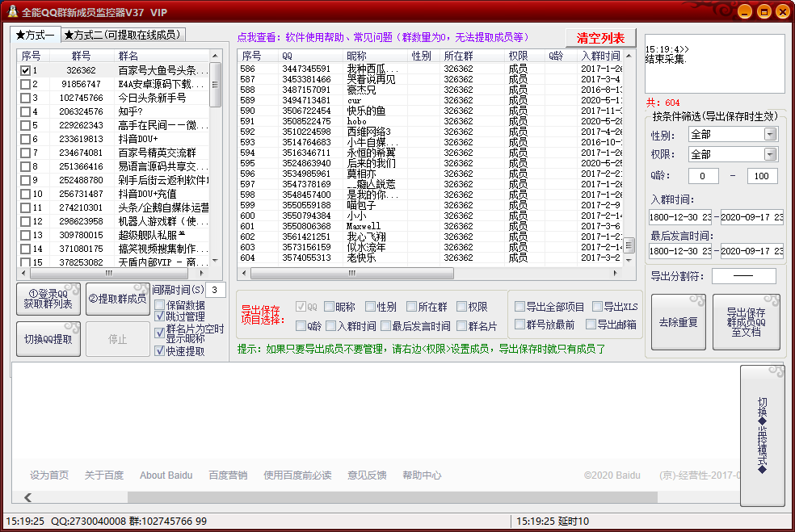
Task: Click the ②提取群成员 button
Action: 118,299
